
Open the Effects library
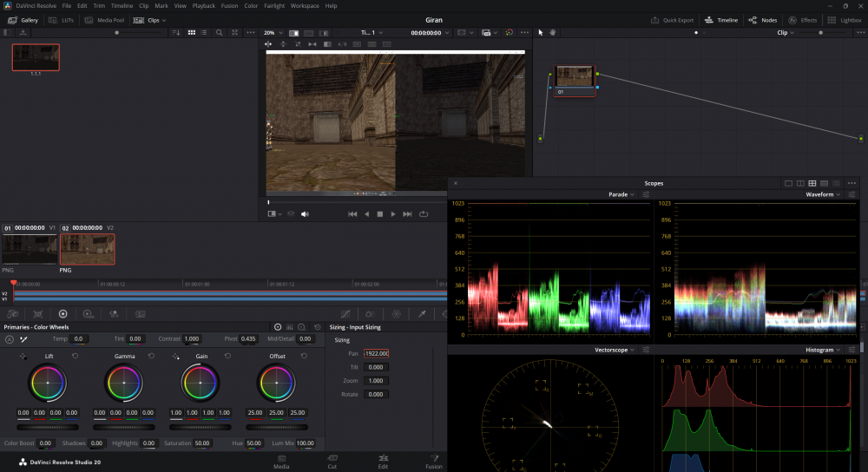pos(802,20)
